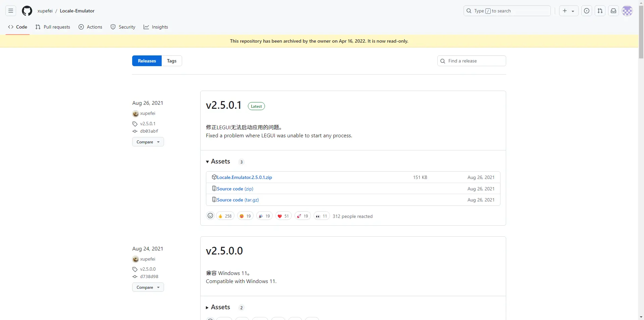The image size is (644, 320).
Task: Open the issues icon in header
Action: tap(587, 11)
